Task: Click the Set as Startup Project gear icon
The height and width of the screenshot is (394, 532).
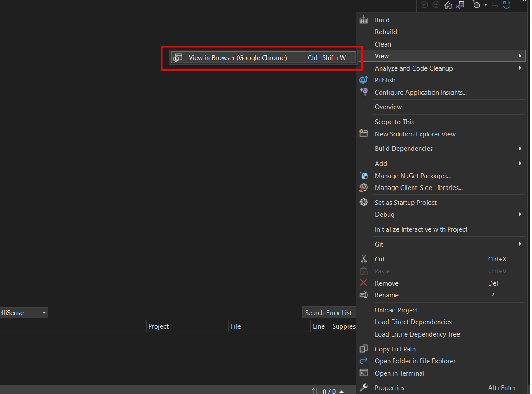Action: click(363, 202)
